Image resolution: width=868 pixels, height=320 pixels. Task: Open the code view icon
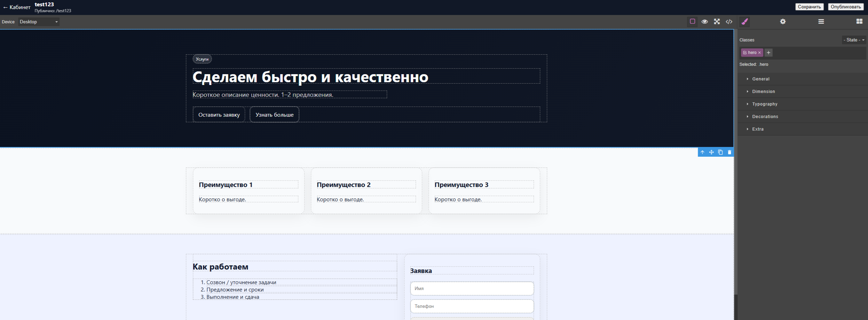pos(729,22)
